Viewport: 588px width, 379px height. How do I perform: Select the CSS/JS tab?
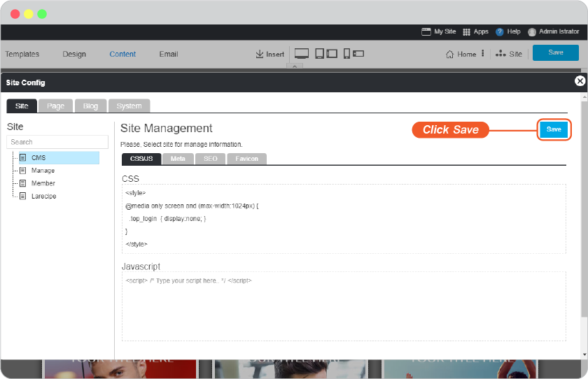(x=141, y=159)
